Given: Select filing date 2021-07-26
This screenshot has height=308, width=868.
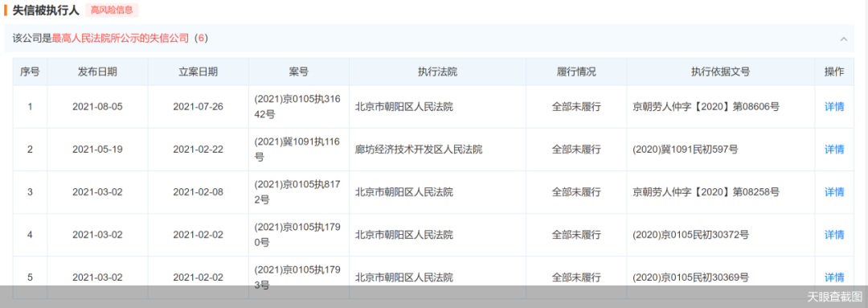Looking at the screenshot, I should pos(199,107).
